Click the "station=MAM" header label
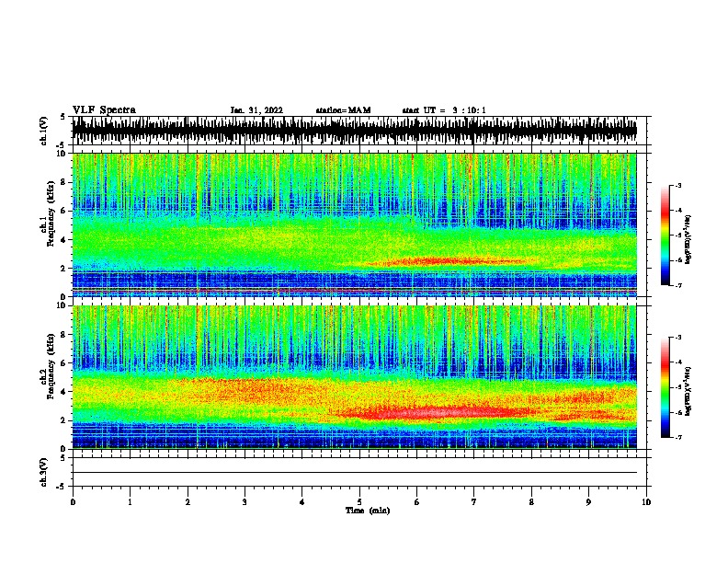The width and height of the screenshot is (728, 563). [x=343, y=110]
